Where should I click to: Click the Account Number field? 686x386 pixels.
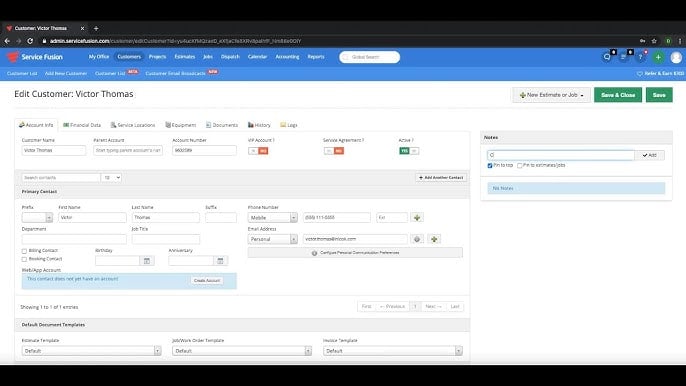(204, 151)
